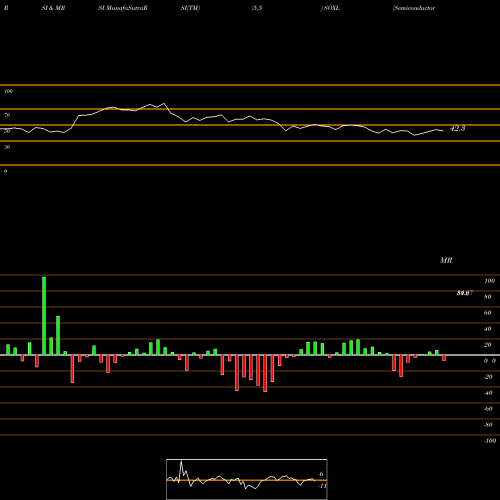Select the MR axis label -60

click(488, 409)
